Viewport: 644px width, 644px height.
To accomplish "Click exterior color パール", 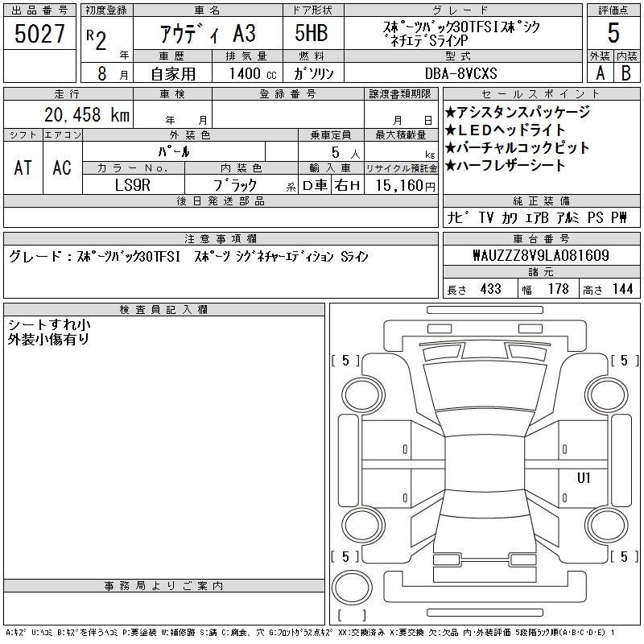I will [174, 151].
